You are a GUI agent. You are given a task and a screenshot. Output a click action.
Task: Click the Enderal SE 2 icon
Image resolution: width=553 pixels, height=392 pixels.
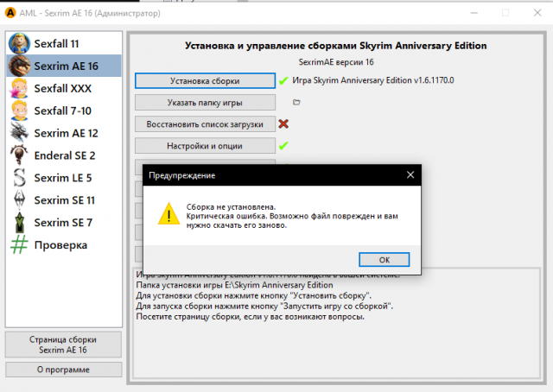(19, 155)
